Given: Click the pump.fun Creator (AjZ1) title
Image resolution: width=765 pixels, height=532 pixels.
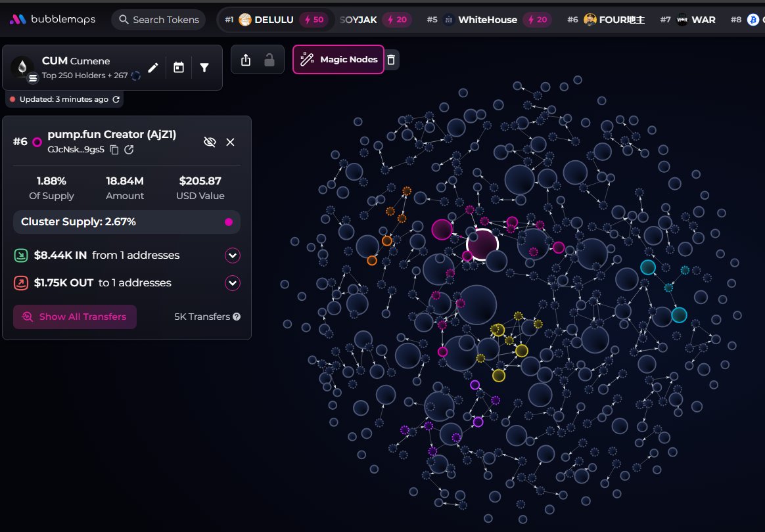Looking at the screenshot, I should tap(112, 134).
